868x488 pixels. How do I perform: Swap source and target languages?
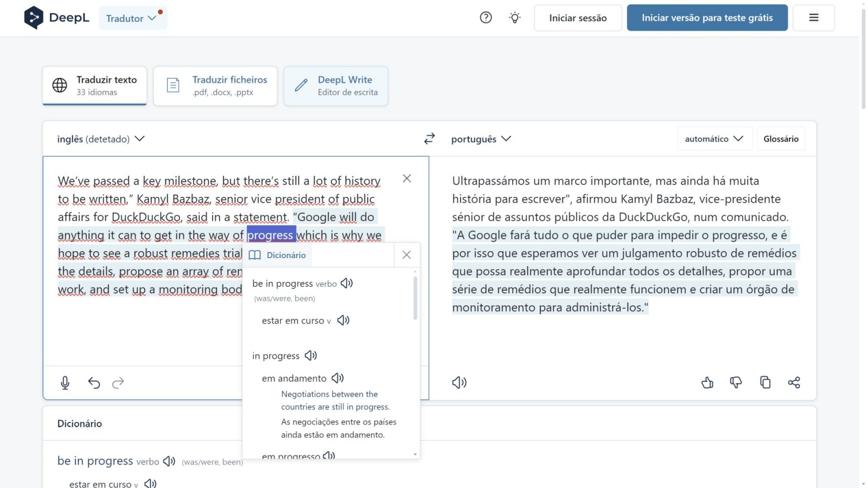pyautogui.click(x=429, y=139)
